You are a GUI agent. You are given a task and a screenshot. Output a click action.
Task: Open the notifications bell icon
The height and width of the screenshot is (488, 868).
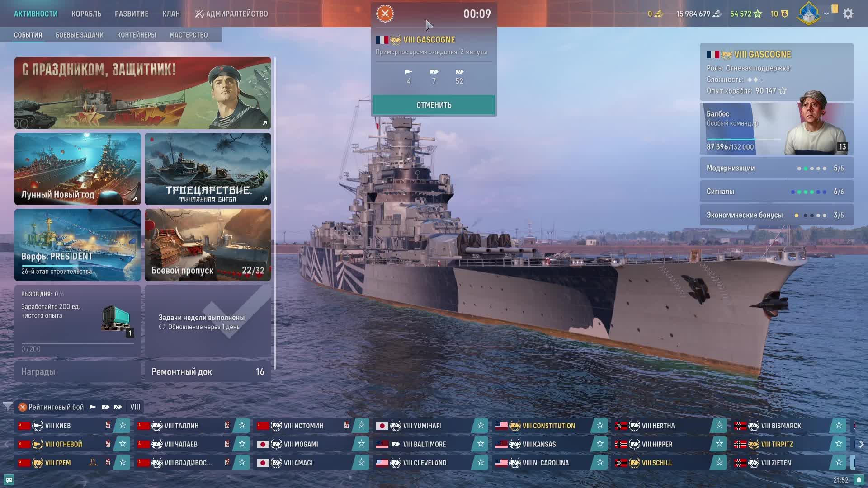(x=859, y=480)
